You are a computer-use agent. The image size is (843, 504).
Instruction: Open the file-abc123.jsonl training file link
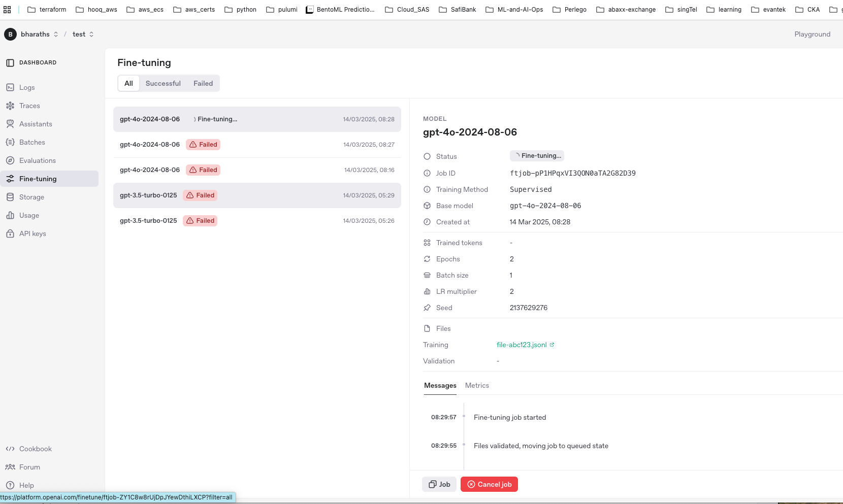click(522, 345)
